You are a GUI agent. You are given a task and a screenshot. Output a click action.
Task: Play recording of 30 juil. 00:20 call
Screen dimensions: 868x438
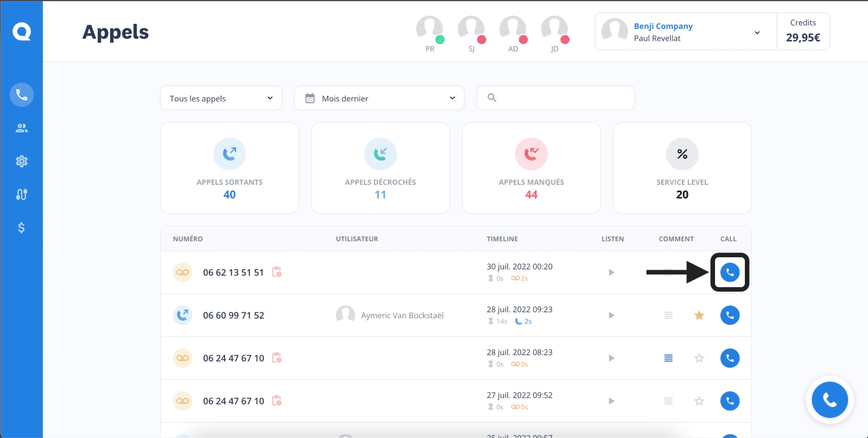(x=611, y=272)
